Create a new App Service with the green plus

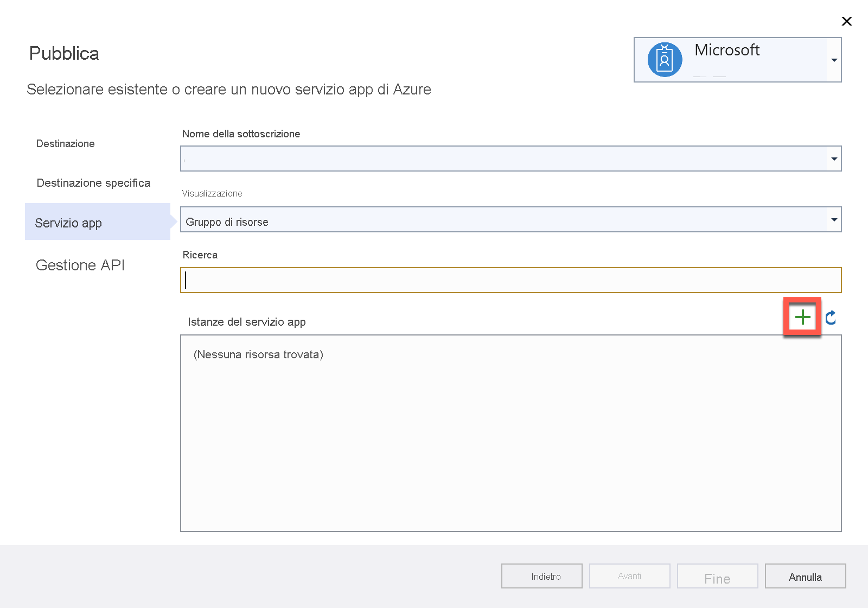pos(802,317)
